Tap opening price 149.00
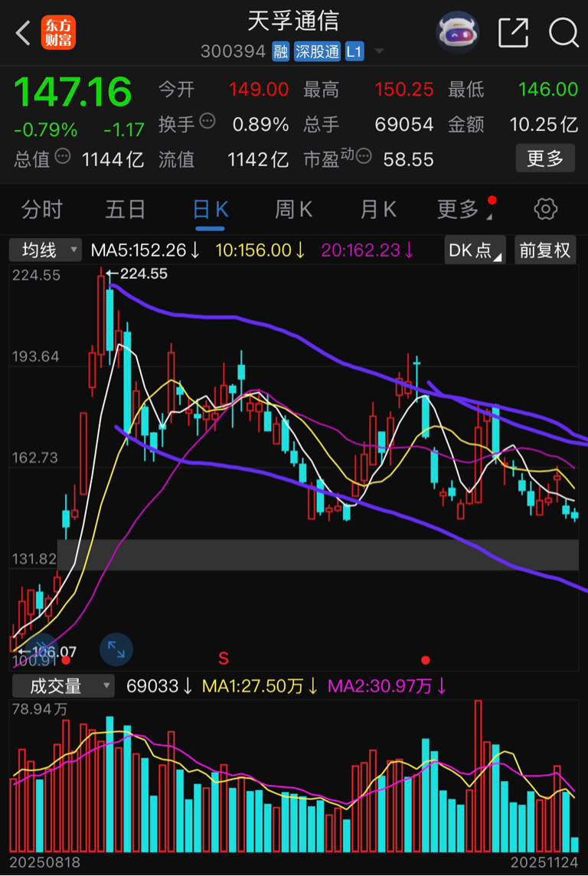The height and width of the screenshot is (876, 588). click(259, 90)
